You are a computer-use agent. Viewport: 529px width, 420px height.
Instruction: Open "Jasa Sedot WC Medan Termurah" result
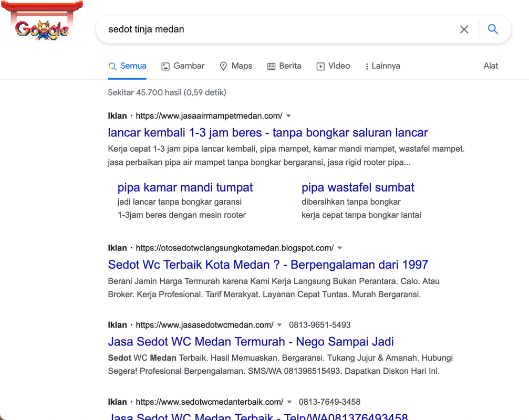coord(251,342)
